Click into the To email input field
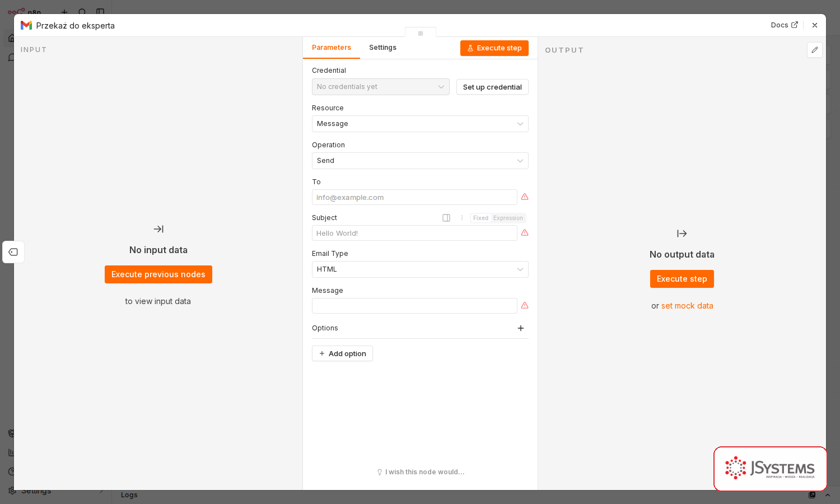Screen dimensions: 840x504 pyautogui.click(x=414, y=197)
